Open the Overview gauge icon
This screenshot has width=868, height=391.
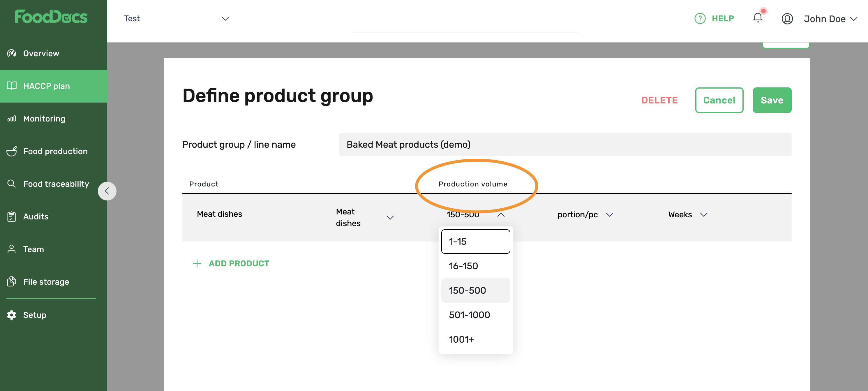(12, 53)
